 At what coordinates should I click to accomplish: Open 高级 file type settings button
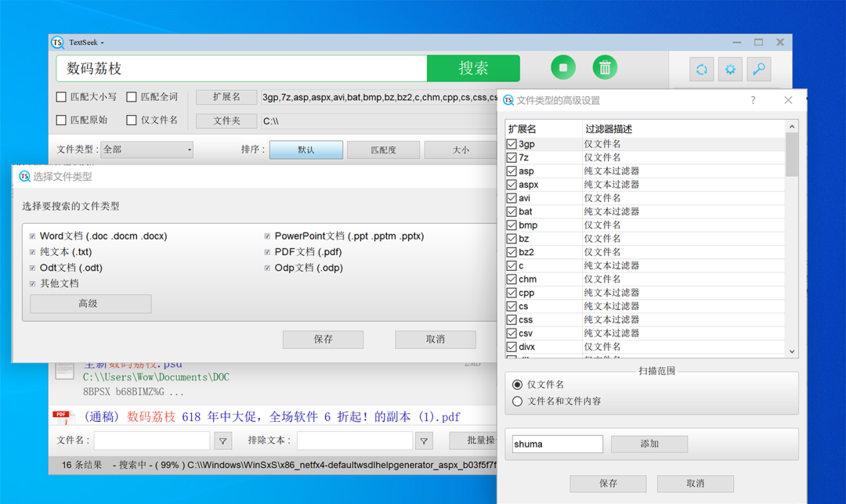click(x=91, y=304)
